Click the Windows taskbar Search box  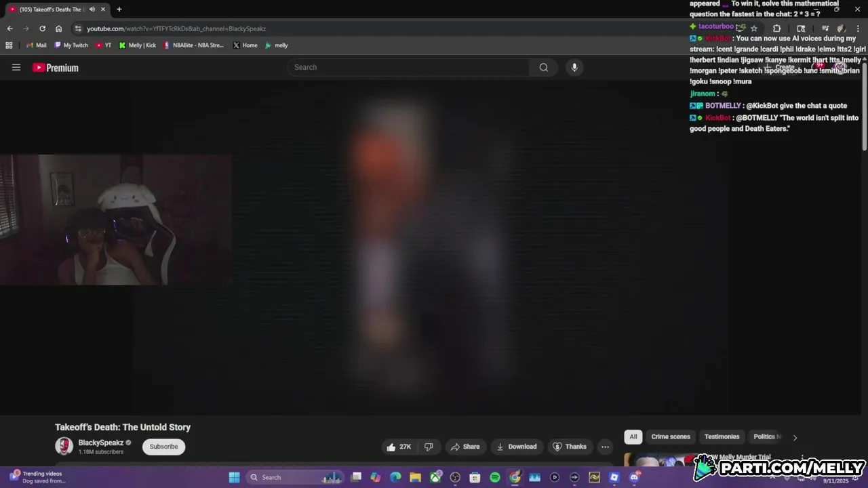(x=294, y=477)
